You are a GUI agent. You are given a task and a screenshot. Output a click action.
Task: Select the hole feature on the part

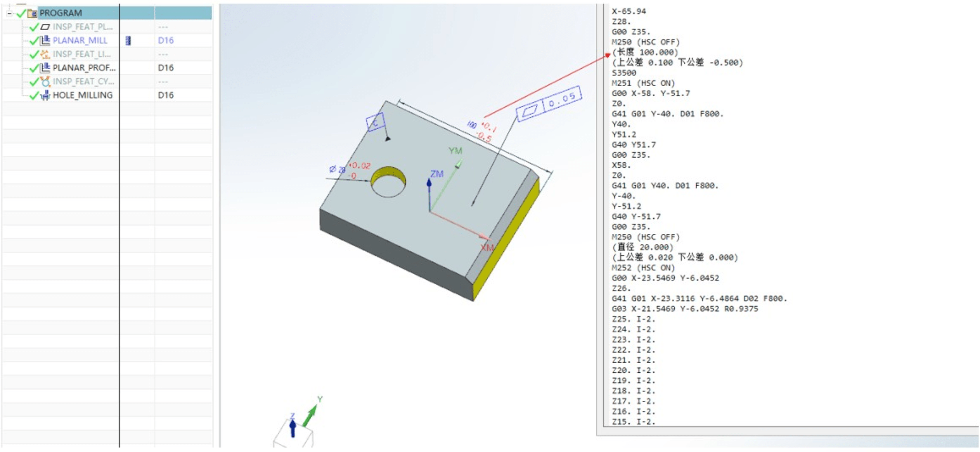(388, 181)
